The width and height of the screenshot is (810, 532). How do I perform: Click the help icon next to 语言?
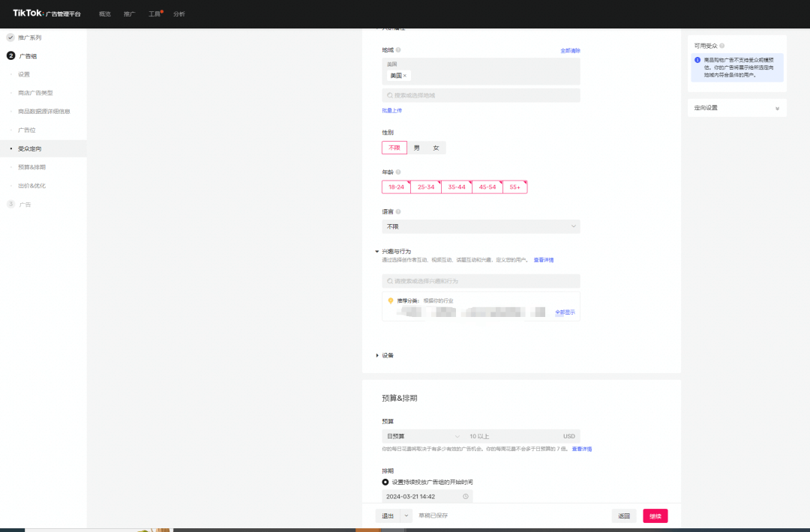tap(398, 211)
